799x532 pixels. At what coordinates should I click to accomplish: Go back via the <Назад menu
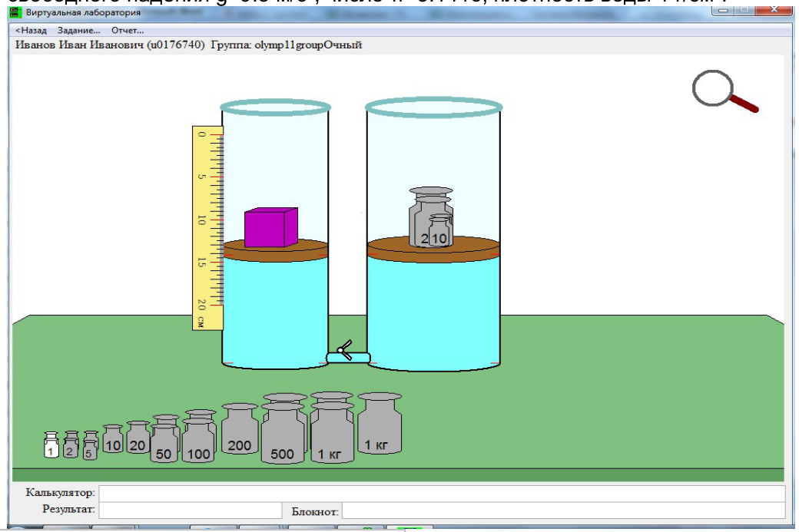coord(31,31)
